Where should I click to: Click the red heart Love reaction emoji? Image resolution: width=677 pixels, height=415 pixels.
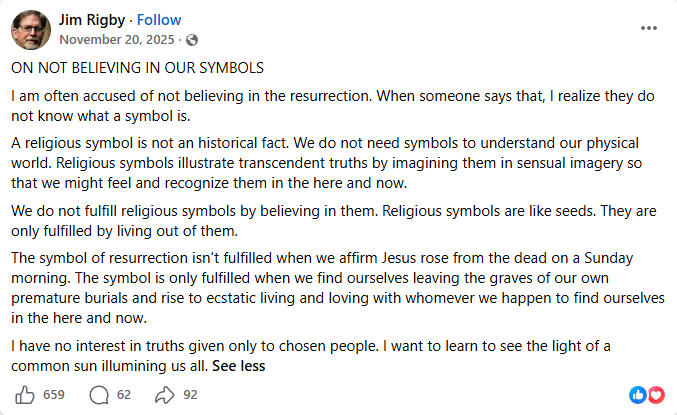point(656,395)
